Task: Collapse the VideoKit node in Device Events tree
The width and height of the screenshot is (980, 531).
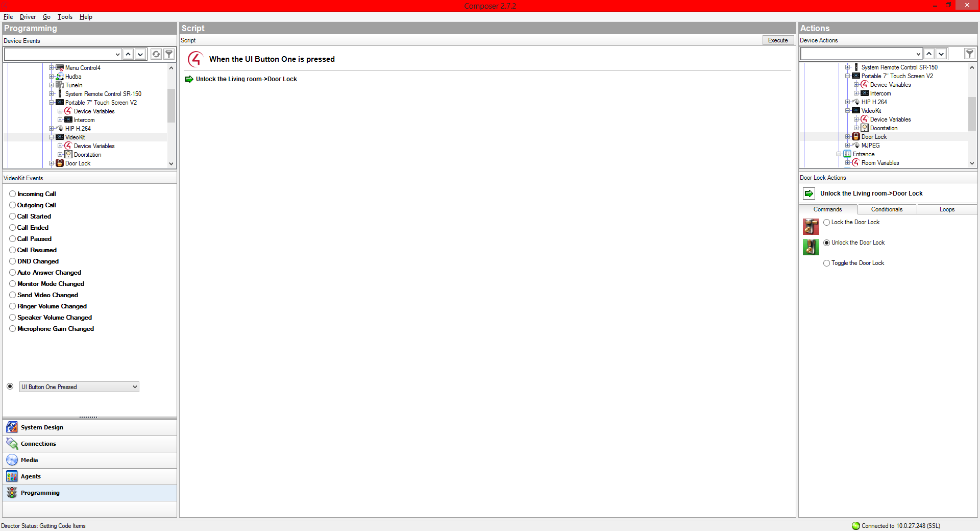Action: (52, 137)
